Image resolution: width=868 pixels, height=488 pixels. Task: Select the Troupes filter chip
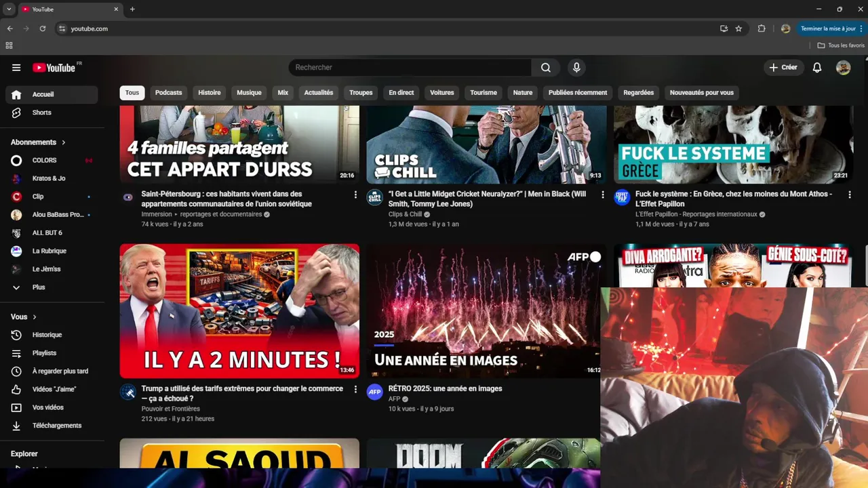click(x=361, y=93)
